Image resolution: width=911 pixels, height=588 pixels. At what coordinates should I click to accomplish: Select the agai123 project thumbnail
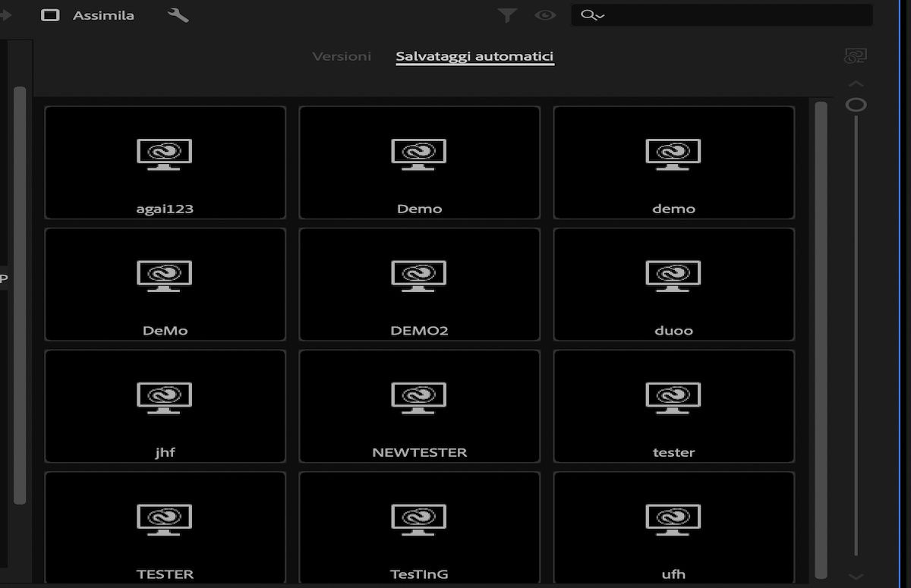(x=165, y=162)
